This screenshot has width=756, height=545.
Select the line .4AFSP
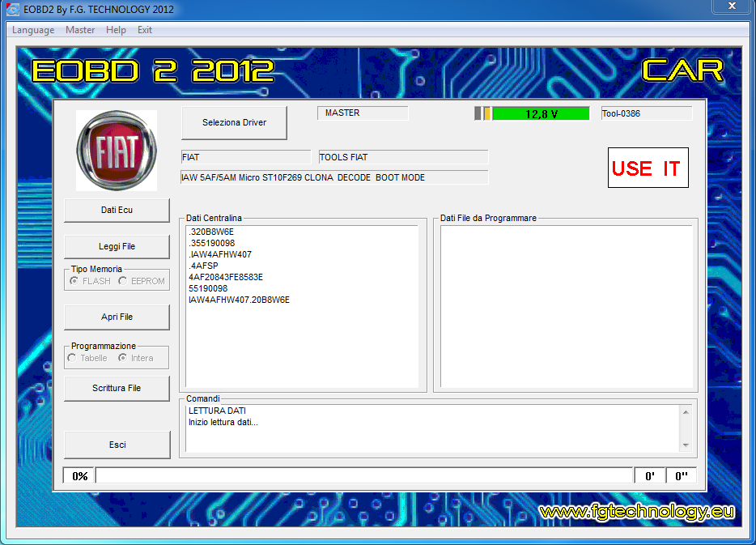coord(203,266)
